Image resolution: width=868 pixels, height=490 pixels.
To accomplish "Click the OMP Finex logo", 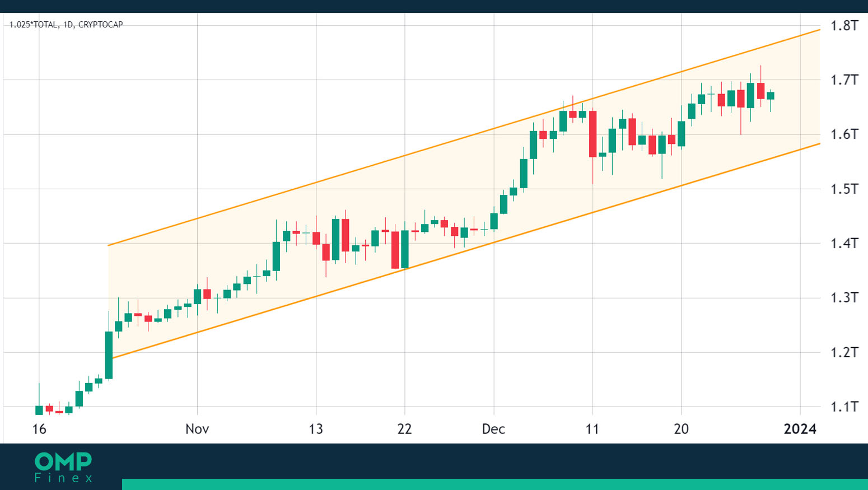I will [63, 468].
